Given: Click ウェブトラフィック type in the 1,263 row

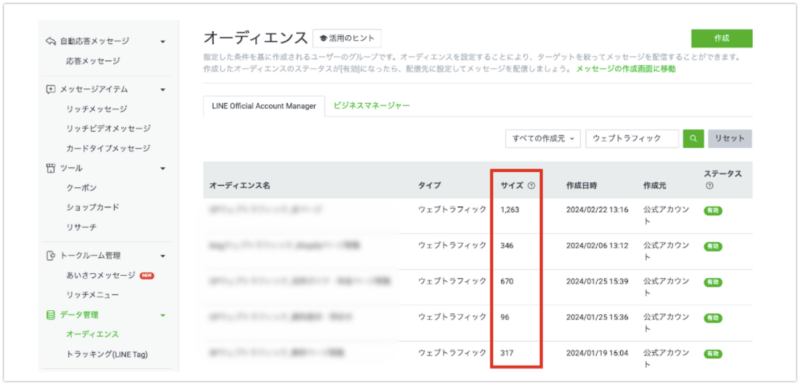Looking at the screenshot, I should 453,210.
